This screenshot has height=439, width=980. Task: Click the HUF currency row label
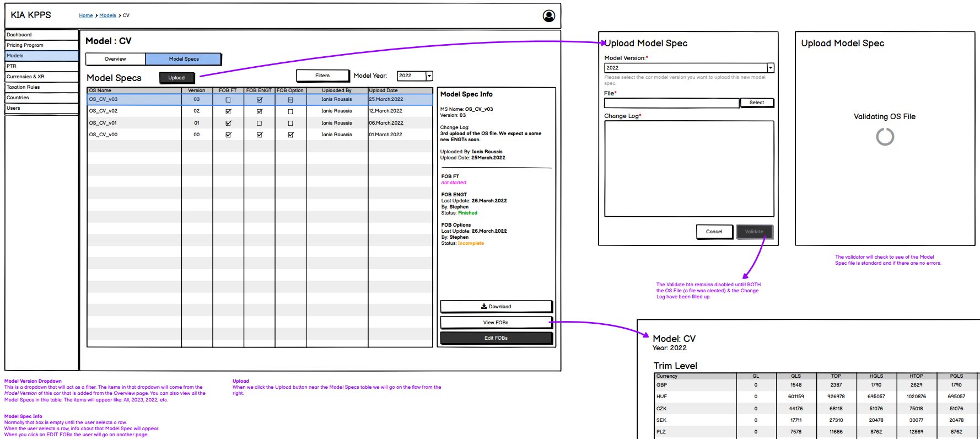point(661,397)
